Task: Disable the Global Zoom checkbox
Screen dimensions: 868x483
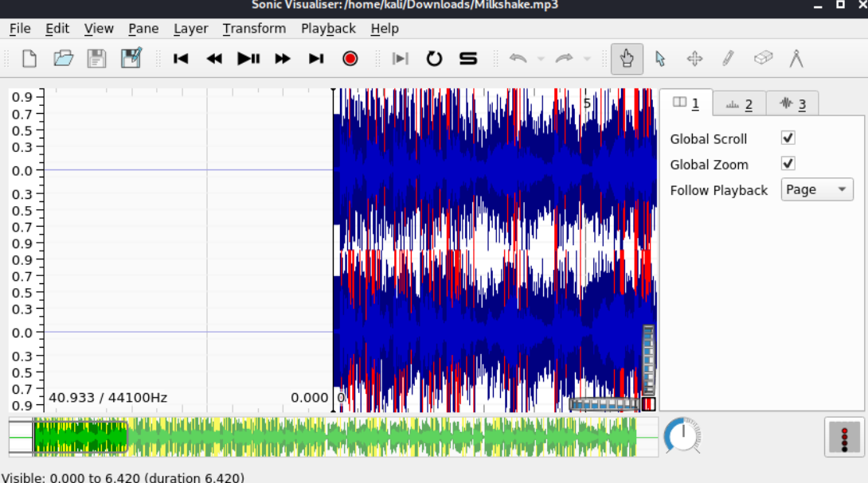Action: [x=788, y=164]
